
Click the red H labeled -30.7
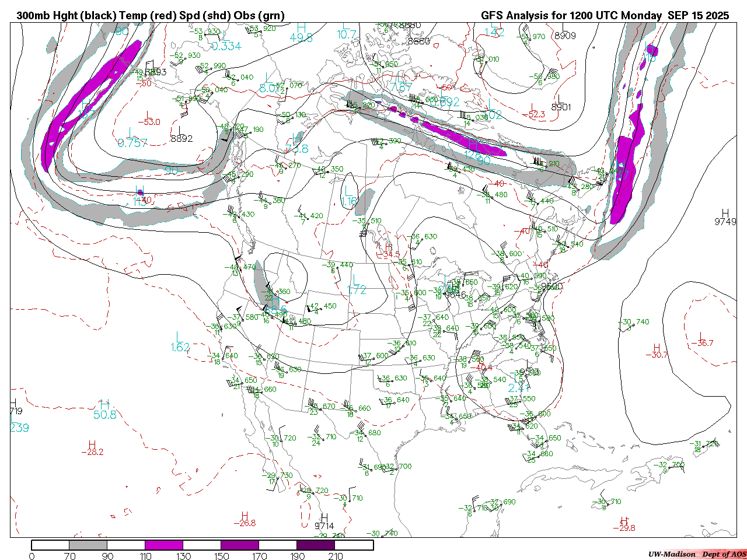coord(657,348)
